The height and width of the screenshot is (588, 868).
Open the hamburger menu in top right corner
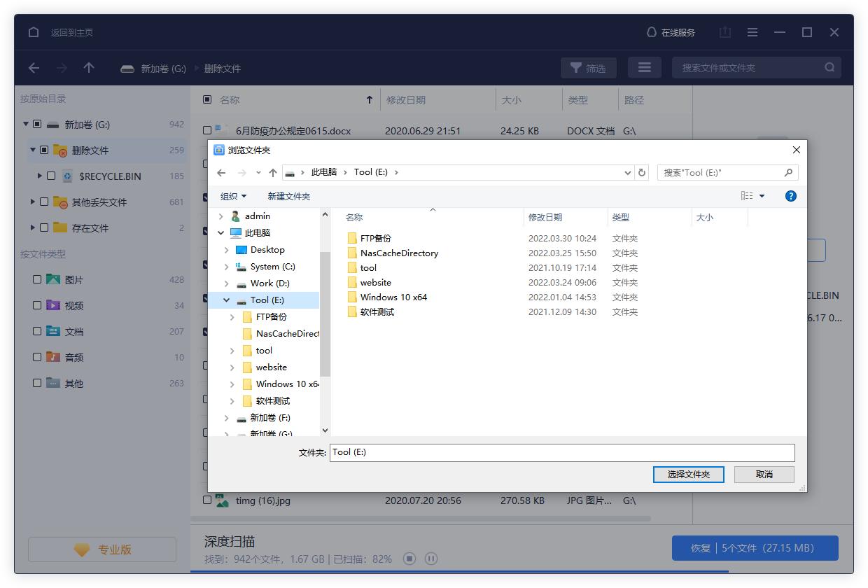(752, 31)
